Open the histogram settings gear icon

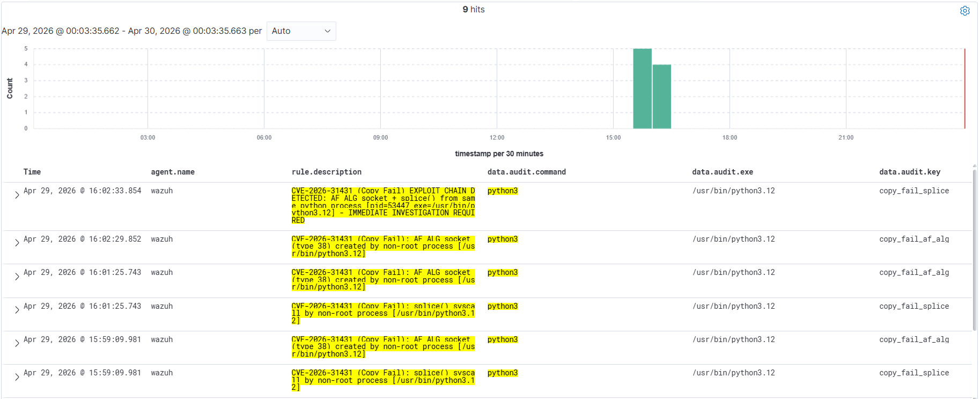tap(964, 11)
